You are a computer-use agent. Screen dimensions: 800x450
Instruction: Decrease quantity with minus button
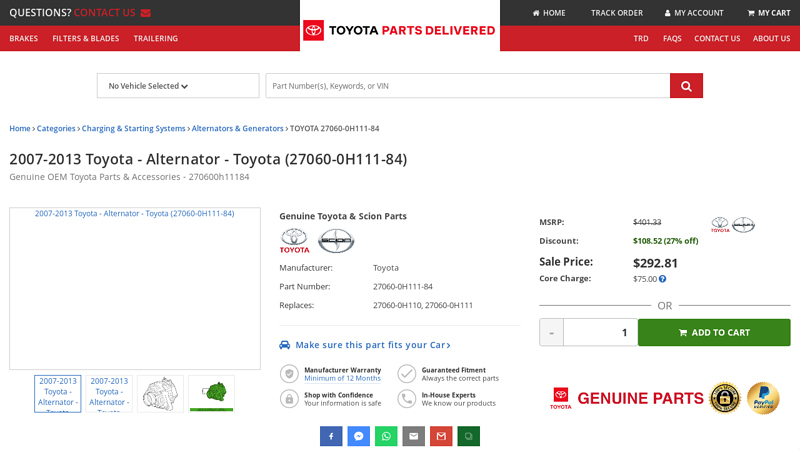click(551, 333)
